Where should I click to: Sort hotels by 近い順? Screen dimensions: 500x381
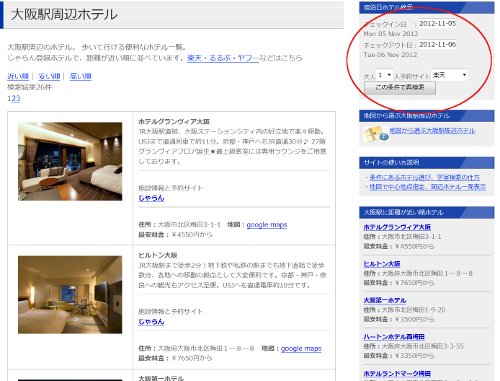pyautogui.click(x=18, y=76)
